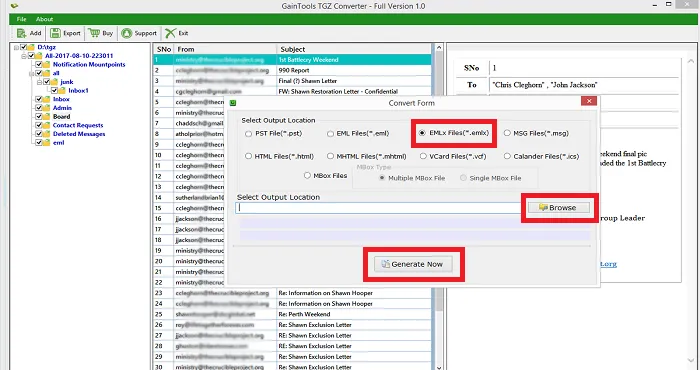Select the eml folder icon
The image size is (700, 370).
pyautogui.click(x=46, y=143)
